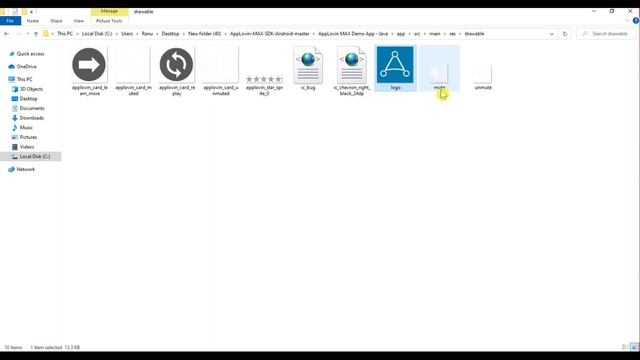Click 'Local Disk (C:)' address breadcrumb
Screen dimensions: 640x360
[x=97, y=34]
